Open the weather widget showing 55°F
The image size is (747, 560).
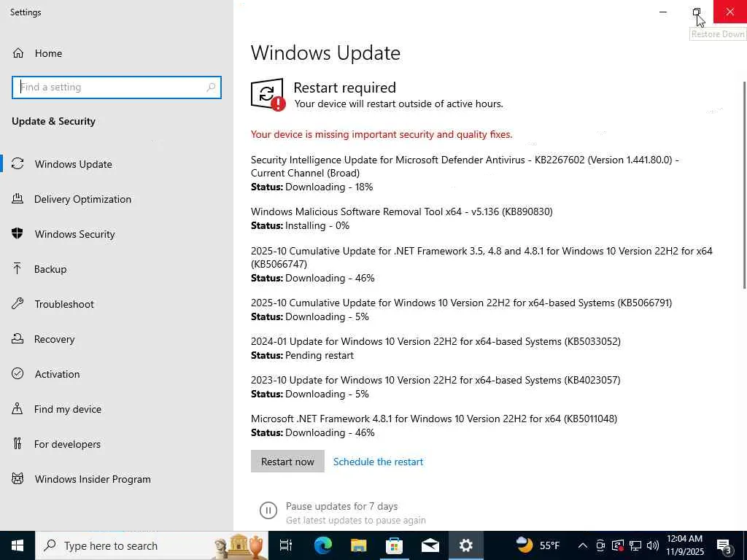tap(539, 545)
